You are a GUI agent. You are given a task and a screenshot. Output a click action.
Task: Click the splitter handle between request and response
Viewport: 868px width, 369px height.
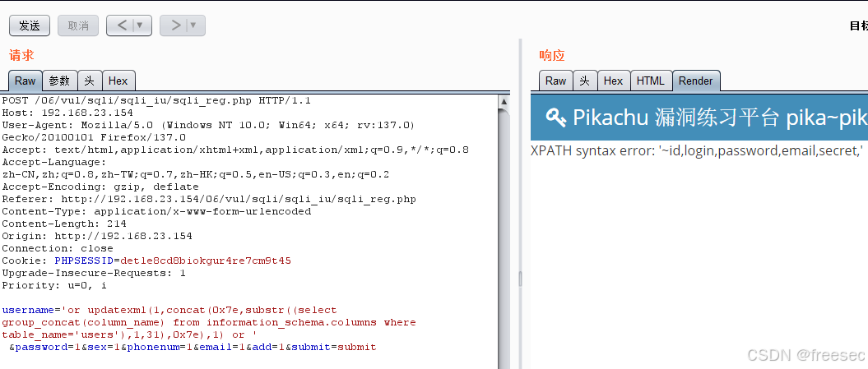point(520,279)
